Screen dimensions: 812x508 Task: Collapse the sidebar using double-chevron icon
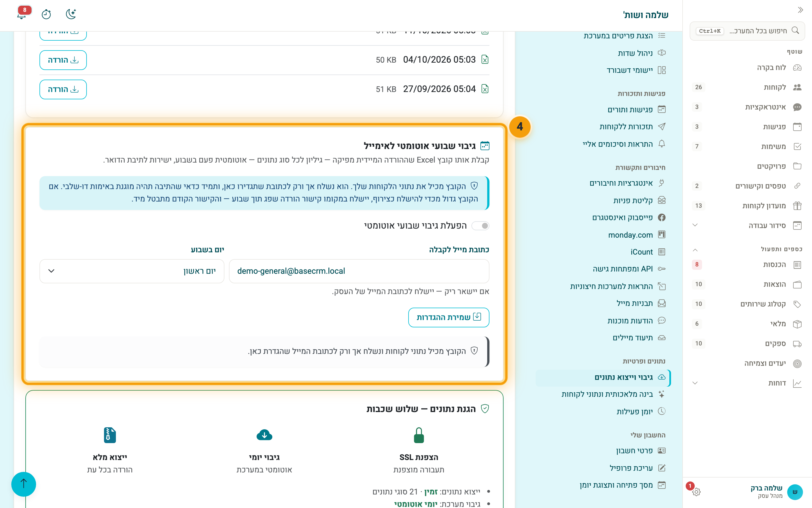[x=800, y=10]
